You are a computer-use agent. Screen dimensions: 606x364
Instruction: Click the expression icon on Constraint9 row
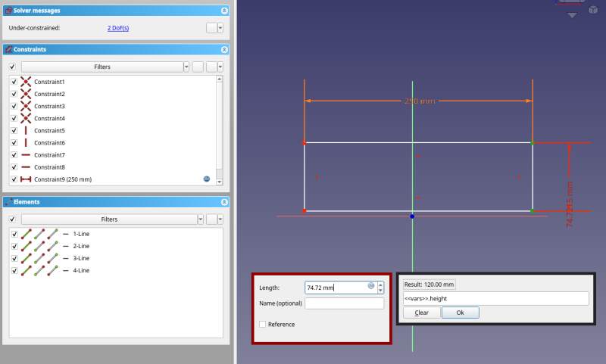click(207, 179)
